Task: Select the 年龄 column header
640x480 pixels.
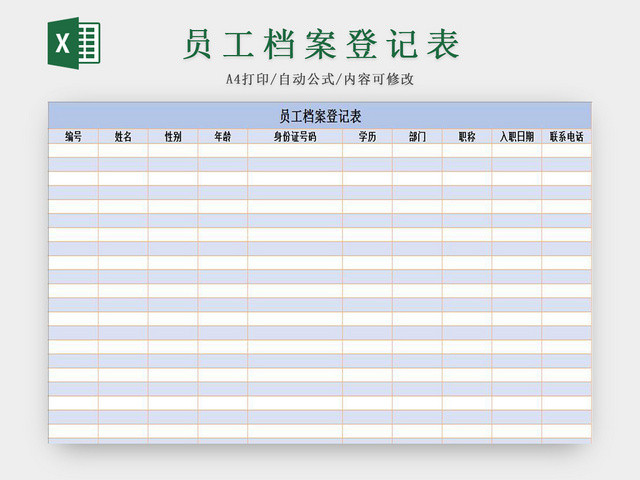Action: tap(222, 136)
